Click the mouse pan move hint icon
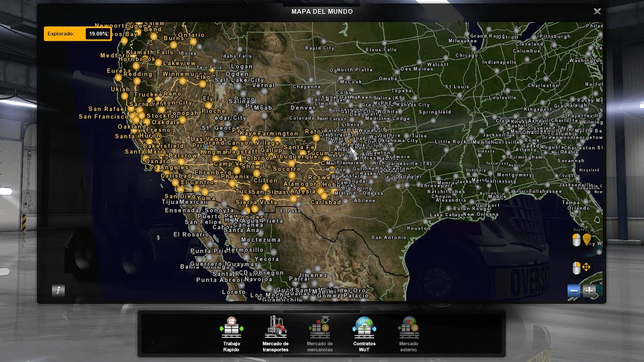644x362 pixels. (582, 267)
